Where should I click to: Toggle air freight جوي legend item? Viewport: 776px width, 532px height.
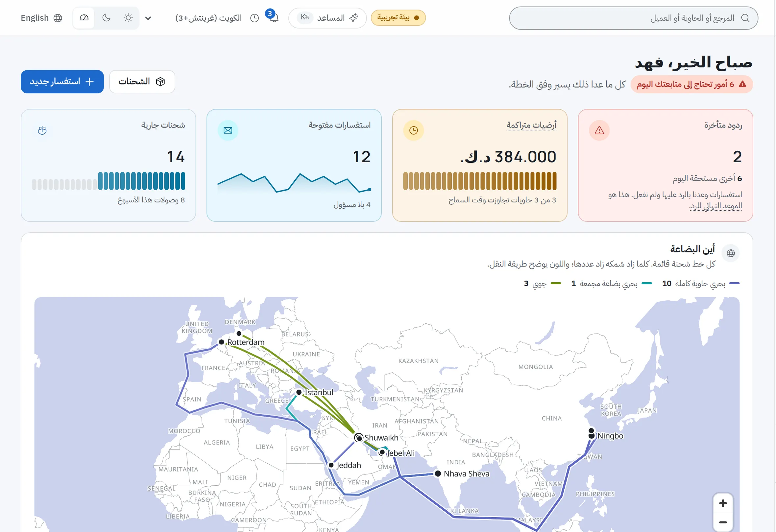pyautogui.click(x=542, y=283)
